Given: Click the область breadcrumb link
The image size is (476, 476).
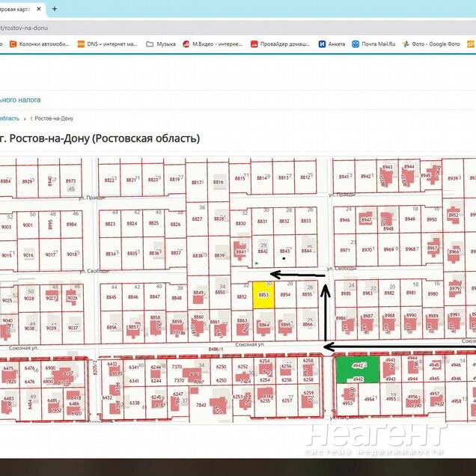Looking at the screenshot, I should [x=10, y=119].
